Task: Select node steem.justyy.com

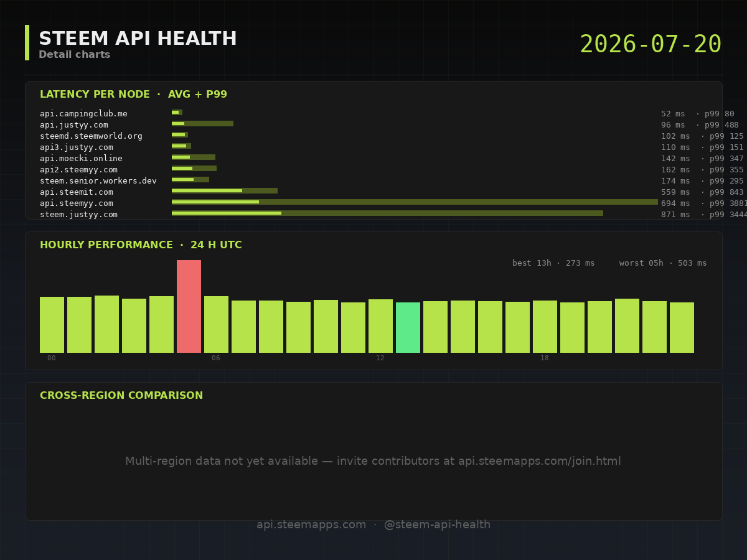Action: pyautogui.click(x=78, y=215)
